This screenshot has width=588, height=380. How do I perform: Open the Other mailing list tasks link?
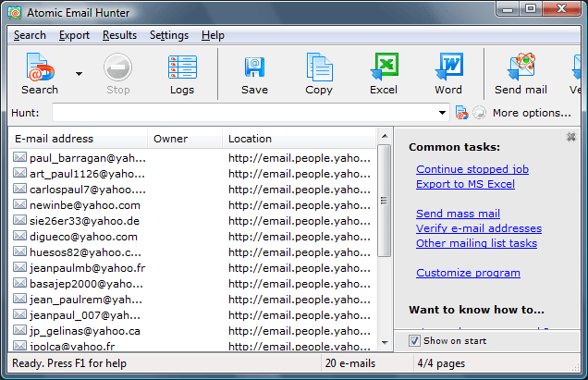click(x=477, y=243)
